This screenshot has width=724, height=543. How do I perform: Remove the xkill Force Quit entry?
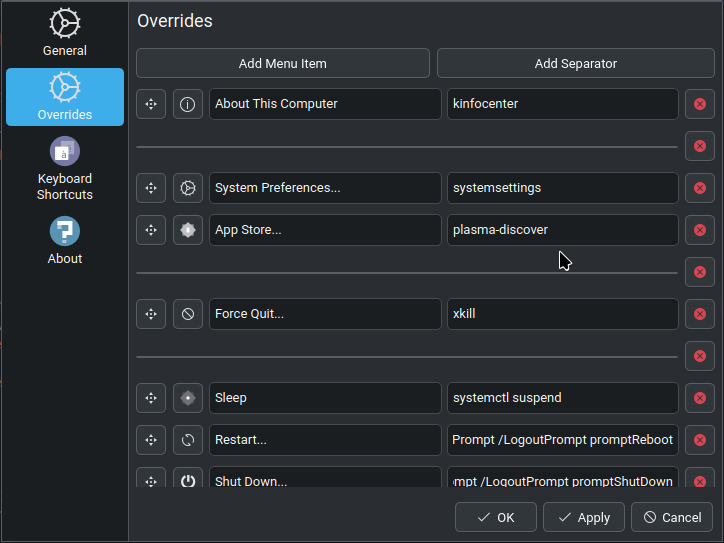[x=700, y=314]
